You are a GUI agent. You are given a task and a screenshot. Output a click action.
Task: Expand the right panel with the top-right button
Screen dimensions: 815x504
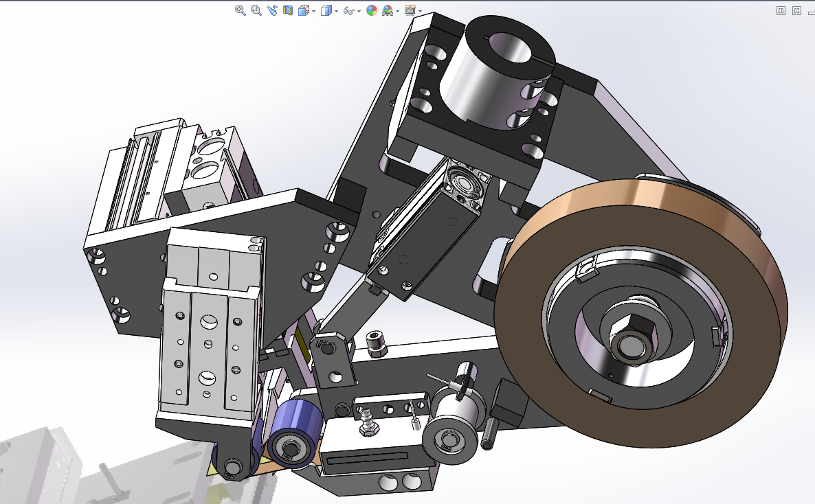pyautogui.click(x=796, y=10)
